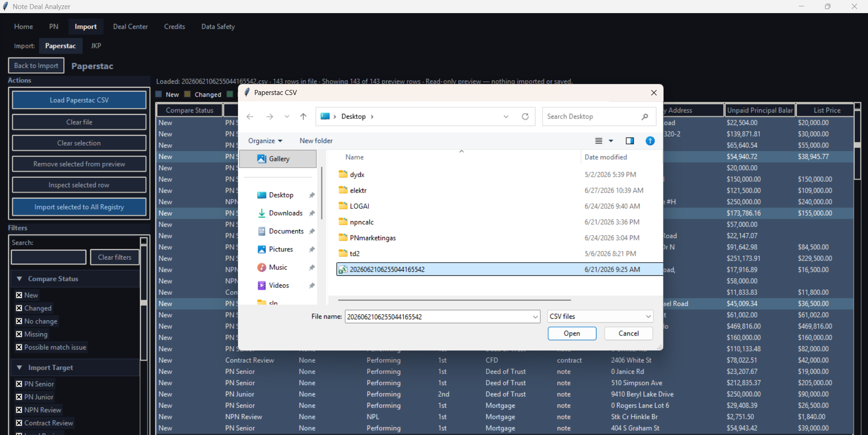Open Music in the navigation pane
868x435 pixels.
[278, 267]
